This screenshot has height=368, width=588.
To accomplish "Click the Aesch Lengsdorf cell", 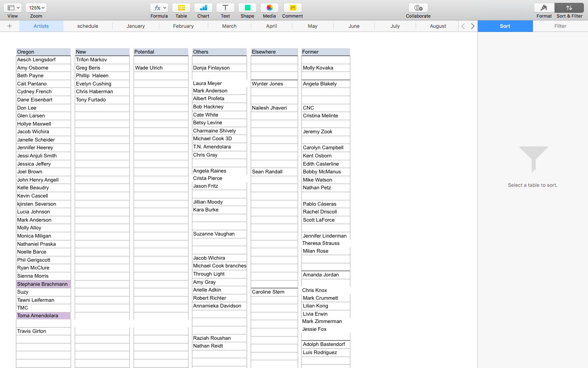I will tap(43, 60).
